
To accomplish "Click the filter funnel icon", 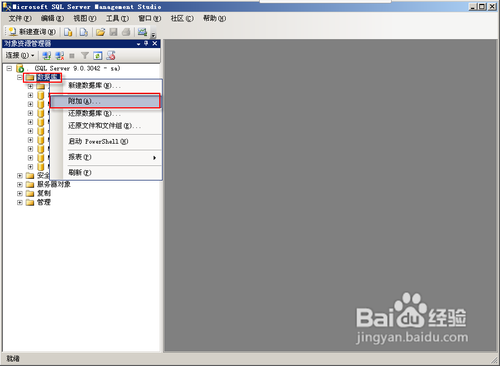I will 85,56.
